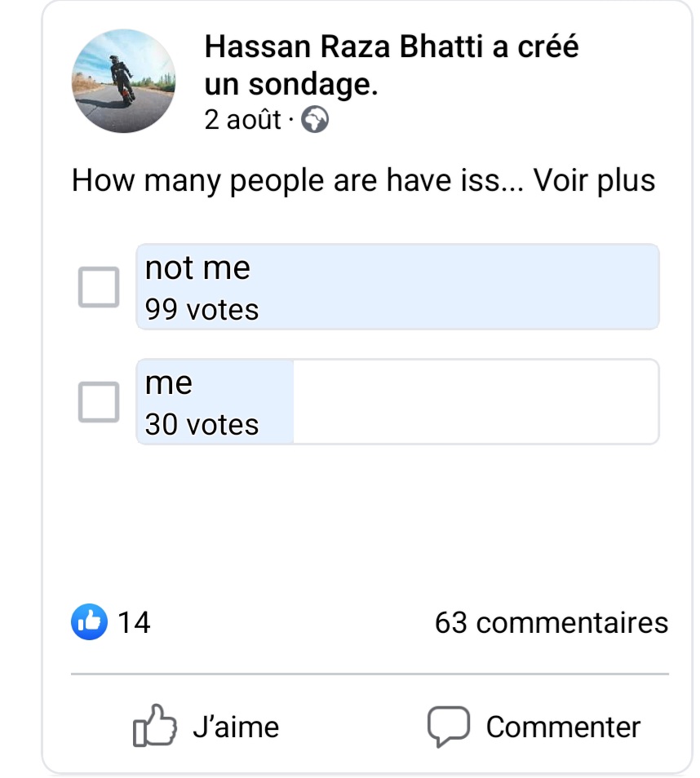The height and width of the screenshot is (778, 700).
Task: Open Hassan Raza Bhatti's profile picture
Action: (124, 81)
